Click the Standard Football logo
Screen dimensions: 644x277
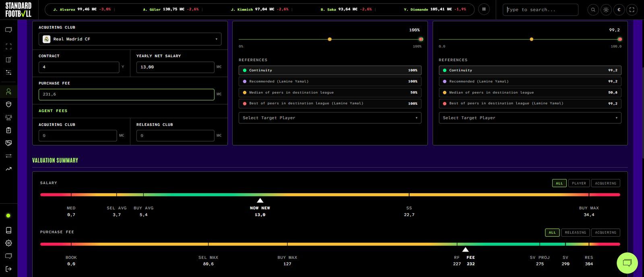coord(19,10)
